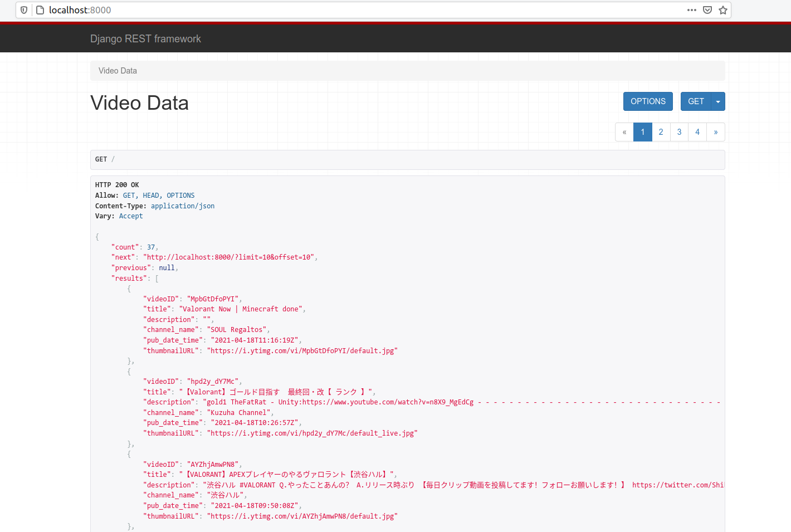Click the "Valorant Now | Minecraft done" title
This screenshot has height=532, width=791.
(241, 309)
